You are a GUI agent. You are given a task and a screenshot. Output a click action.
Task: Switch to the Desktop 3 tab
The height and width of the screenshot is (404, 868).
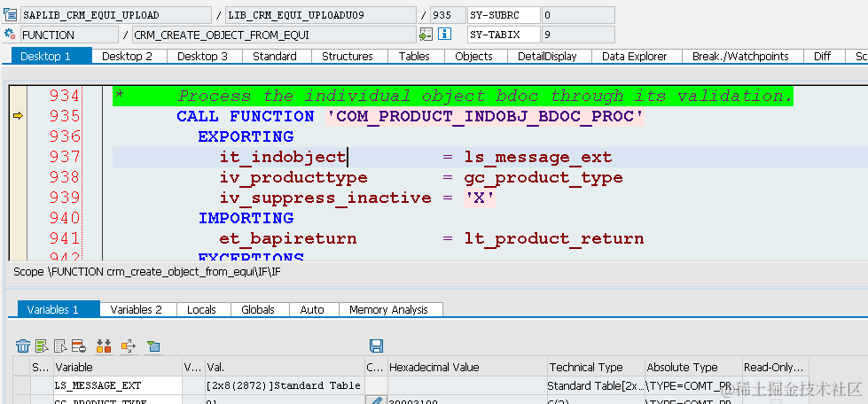tap(202, 56)
